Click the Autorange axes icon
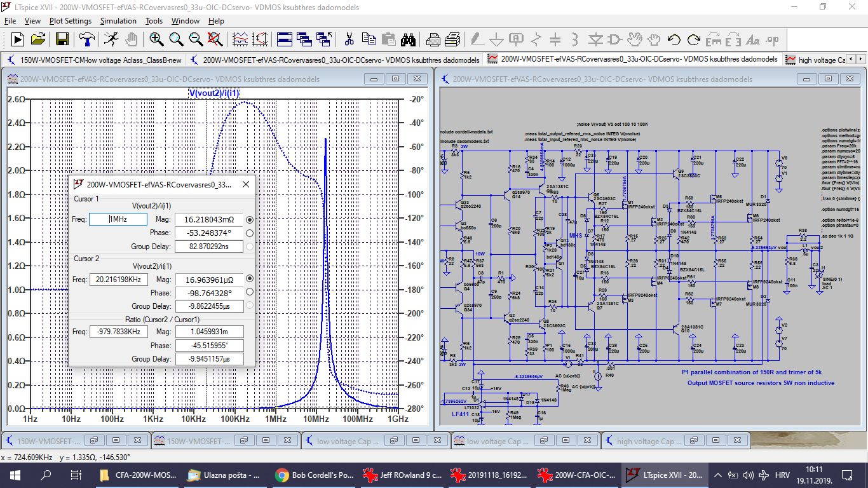The image size is (868, 488). (x=260, y=39)
